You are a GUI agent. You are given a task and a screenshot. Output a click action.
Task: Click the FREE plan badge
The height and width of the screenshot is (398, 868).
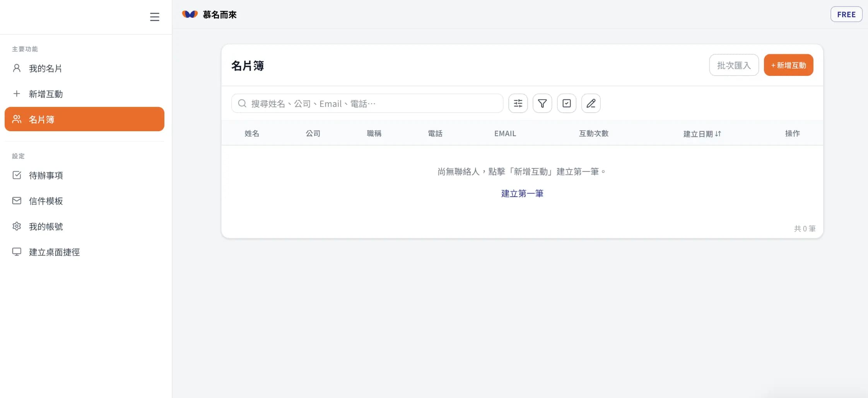pyautogui.click(x=846, y=14)
